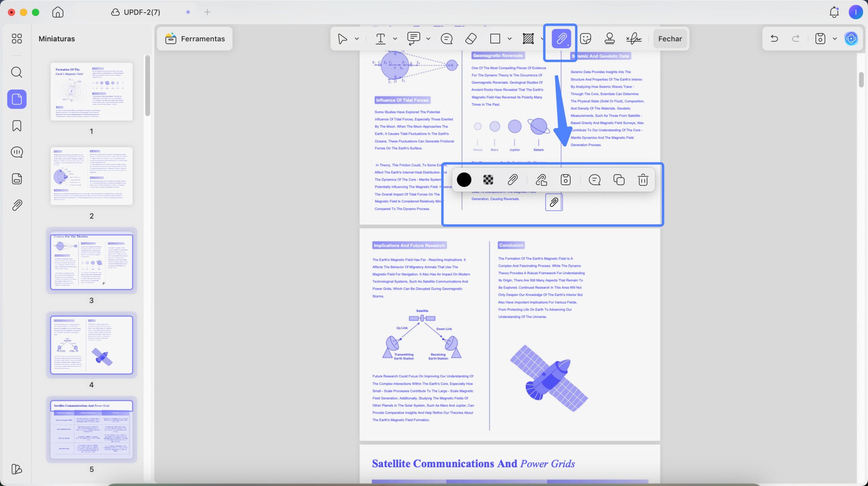Select page 3 thumbnail
Viewport: 868px width, 486px height.
pos(92,260)
